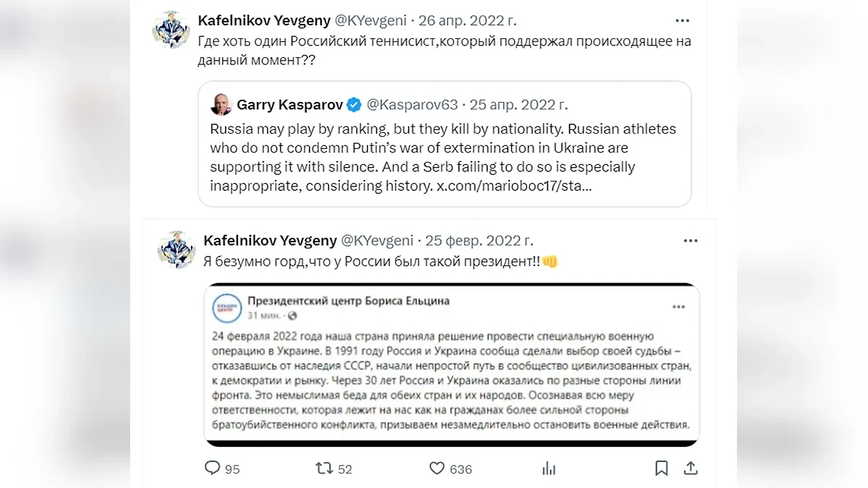Click the Garry Kasparov display name
Screen dimensions: 868x488
click(x=288, y=105)
